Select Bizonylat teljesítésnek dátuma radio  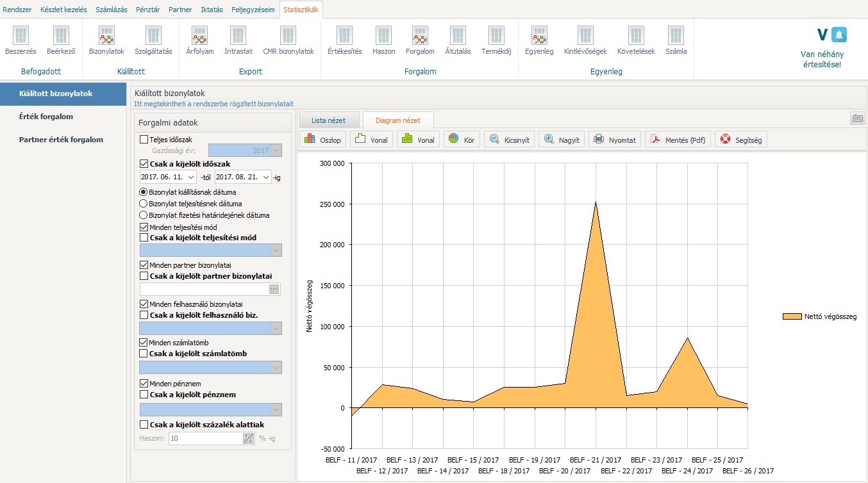(144, 203)
